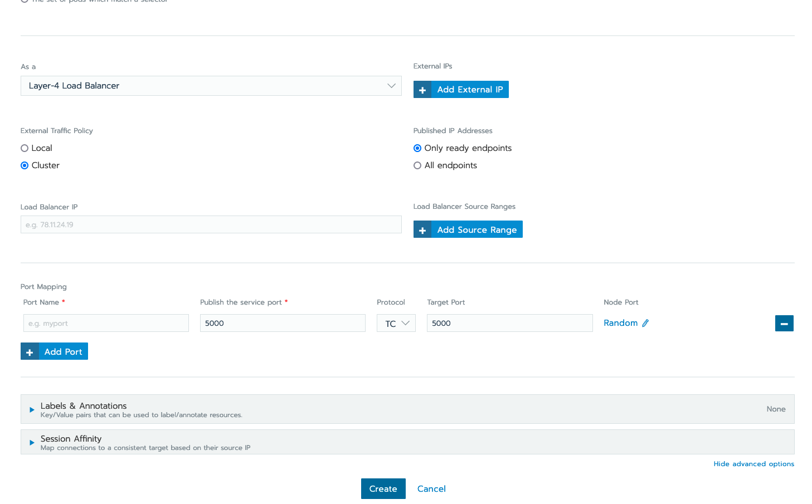Screen dimensions: 812x504
Task: Click the Target Port field
Action: (509, 323)
